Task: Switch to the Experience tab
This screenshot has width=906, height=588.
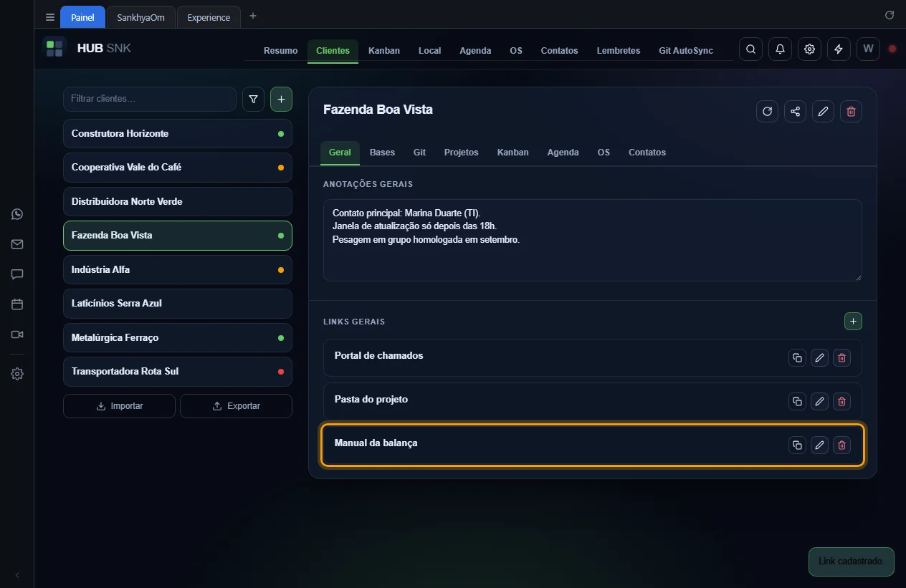Action: point(209,17)
